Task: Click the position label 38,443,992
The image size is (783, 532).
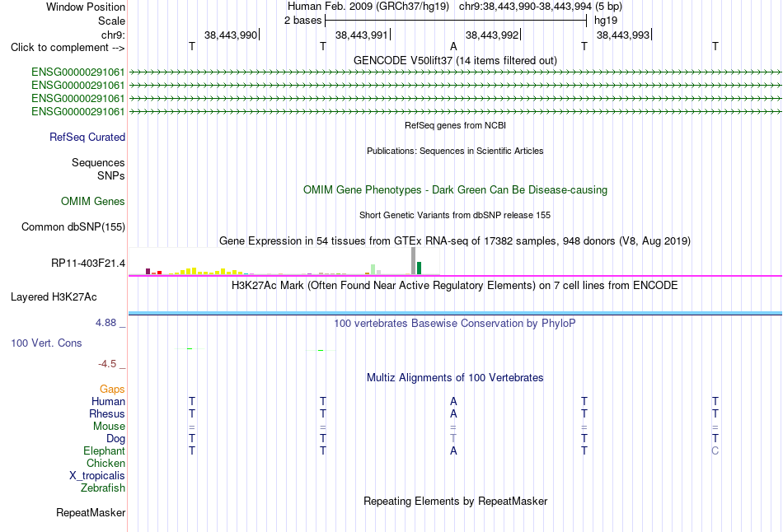Action: coord(492,35)
